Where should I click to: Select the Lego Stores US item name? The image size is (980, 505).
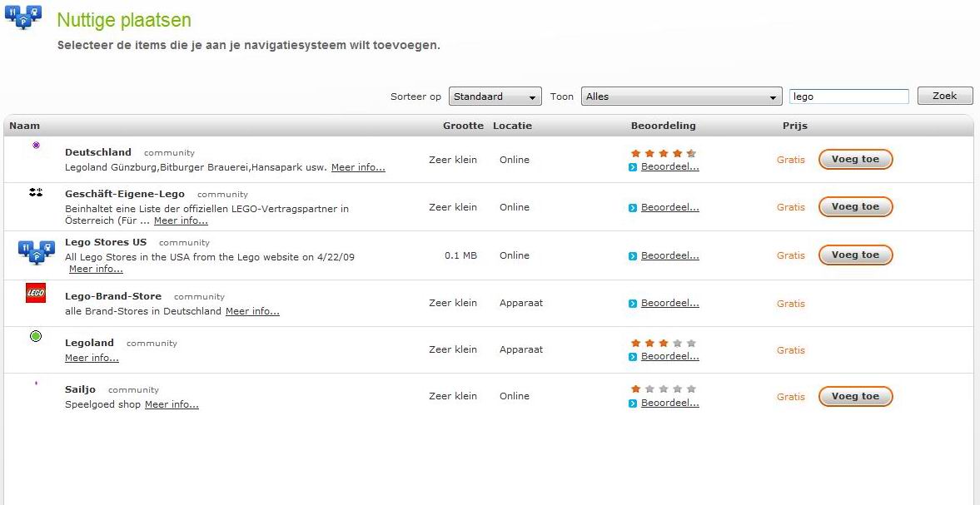(x=106, y=241)
